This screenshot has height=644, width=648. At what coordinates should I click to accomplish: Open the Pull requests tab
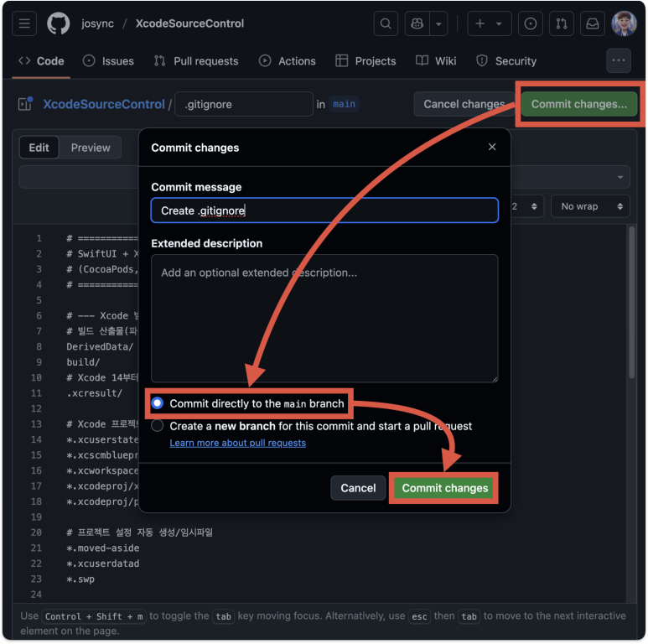(196, 61)
